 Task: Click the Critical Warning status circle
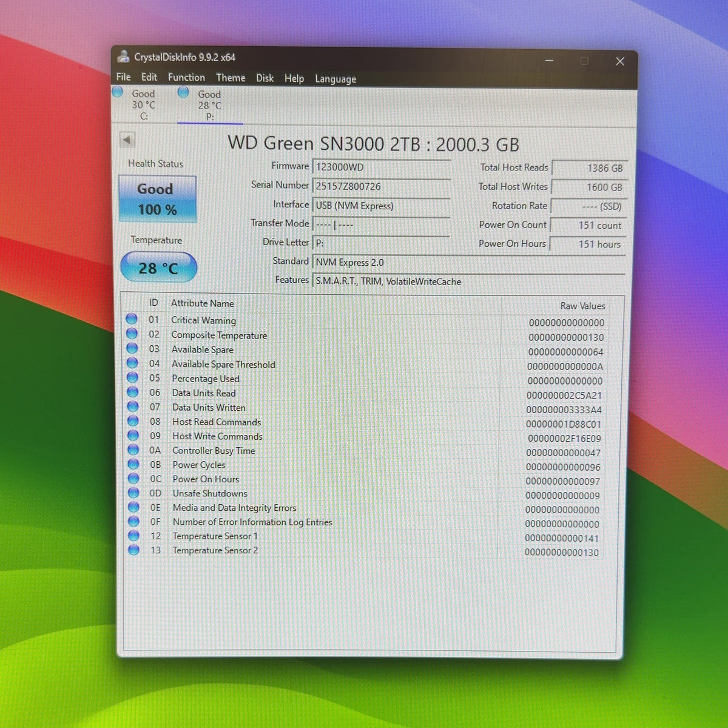tap(132, 318)
